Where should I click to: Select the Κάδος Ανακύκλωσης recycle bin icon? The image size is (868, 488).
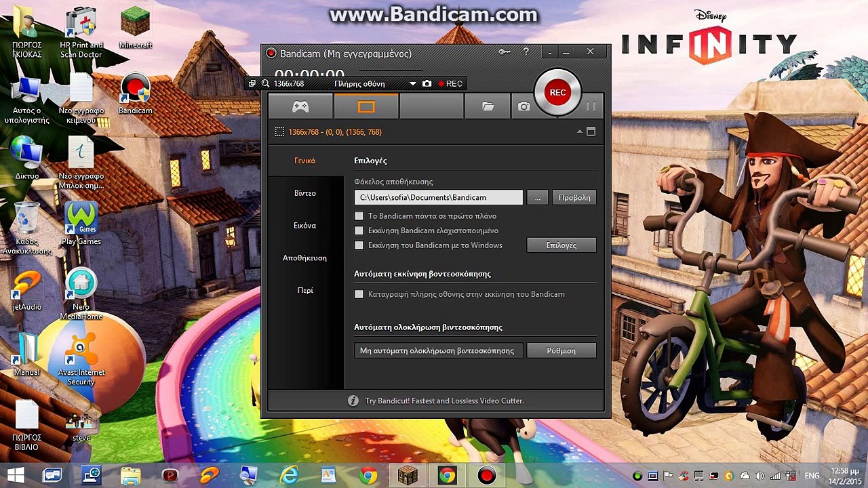[x=27, y=228]
